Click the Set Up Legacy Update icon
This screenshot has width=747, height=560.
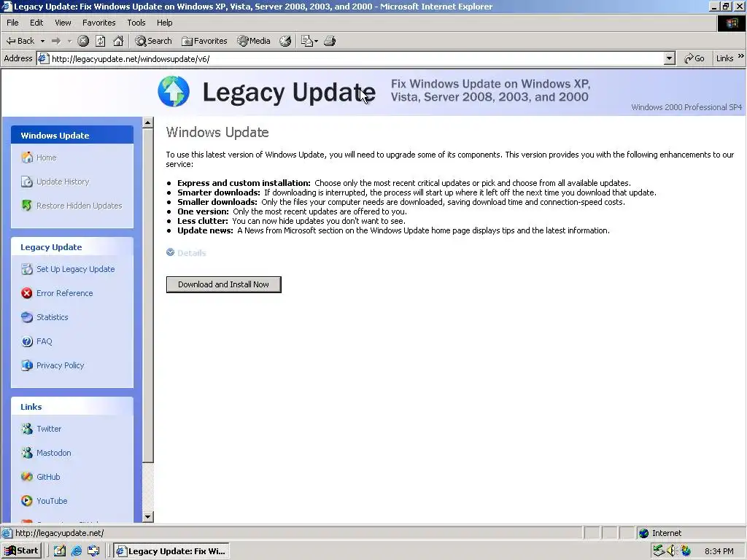click(27, 269)
